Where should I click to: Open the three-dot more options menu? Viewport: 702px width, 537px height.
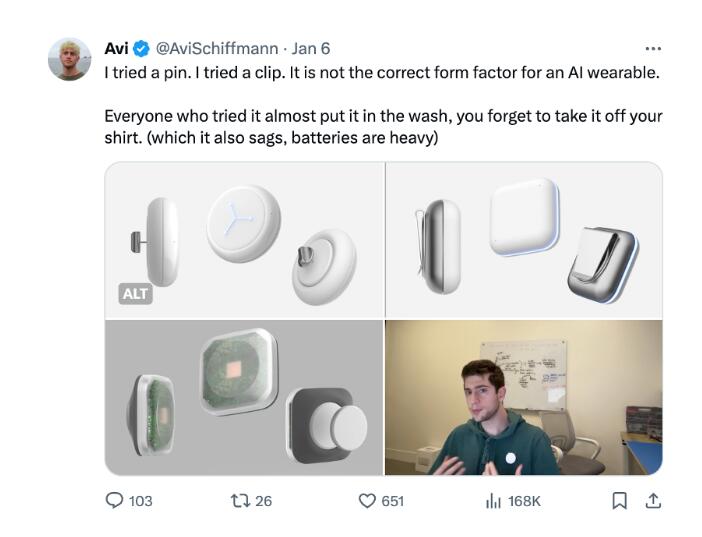coord(653,48)
